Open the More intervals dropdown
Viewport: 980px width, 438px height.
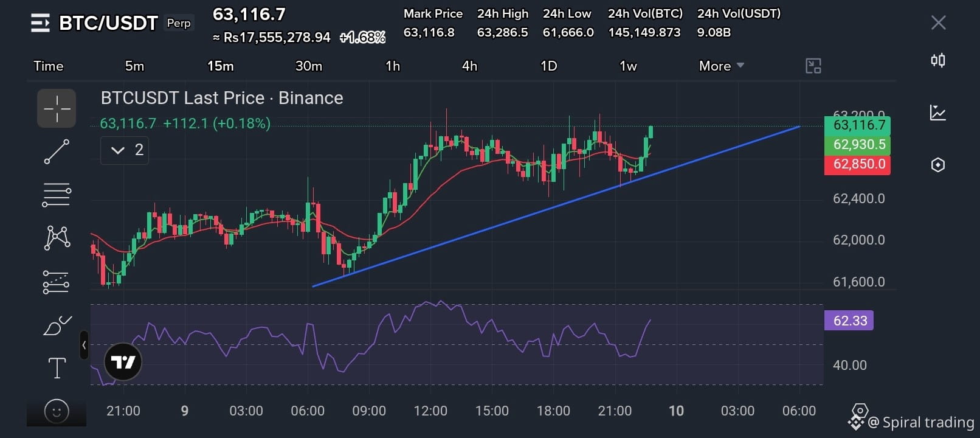pos(722,66)
